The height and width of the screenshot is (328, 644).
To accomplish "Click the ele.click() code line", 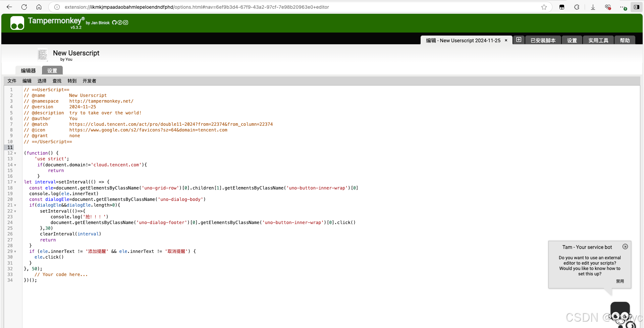I will tap(49, 257).
